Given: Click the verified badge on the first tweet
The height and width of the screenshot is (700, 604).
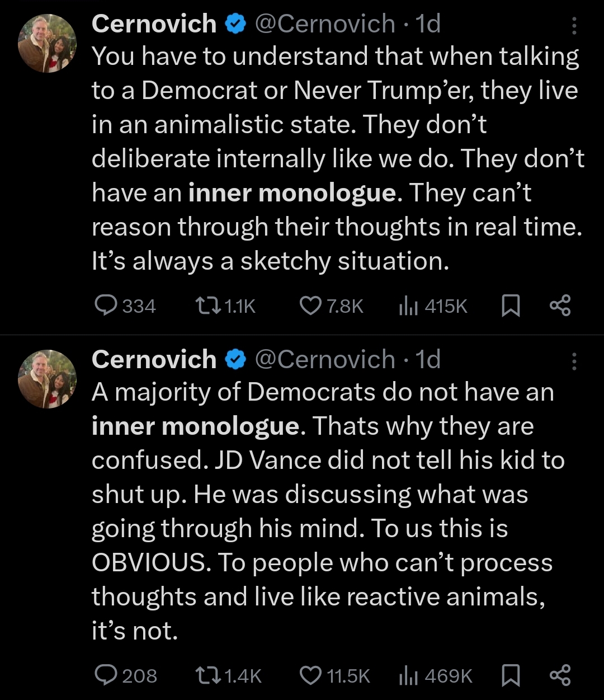Looking at the screenshot, I should (235, 25).
